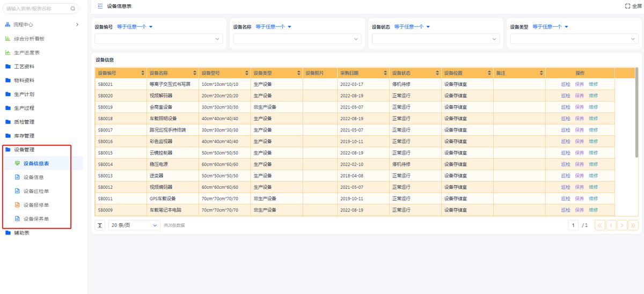Click the 生产计划 folder icon
644x294 pixels.
tap(8, 94)
